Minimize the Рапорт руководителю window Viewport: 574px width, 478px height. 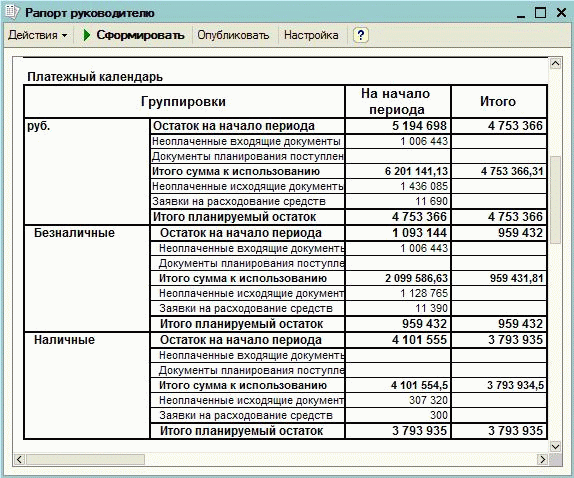pos(521,15)
